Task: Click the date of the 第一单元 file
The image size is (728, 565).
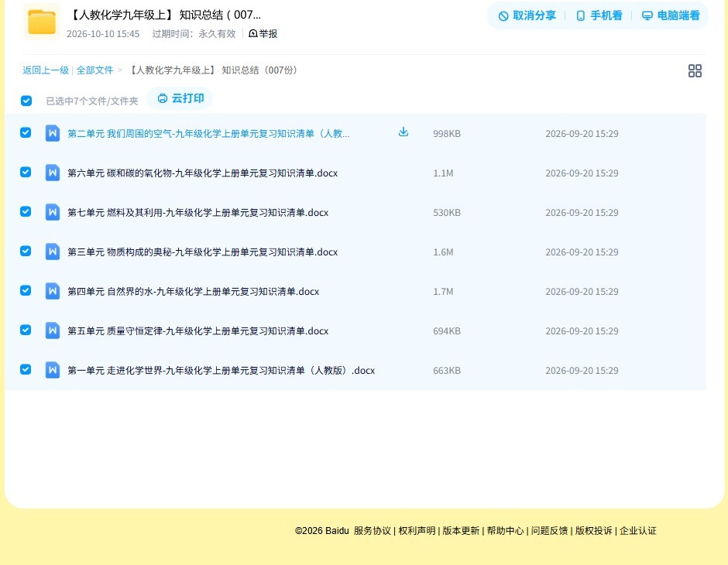Action: pyautogui.click(x=582, y=370)
